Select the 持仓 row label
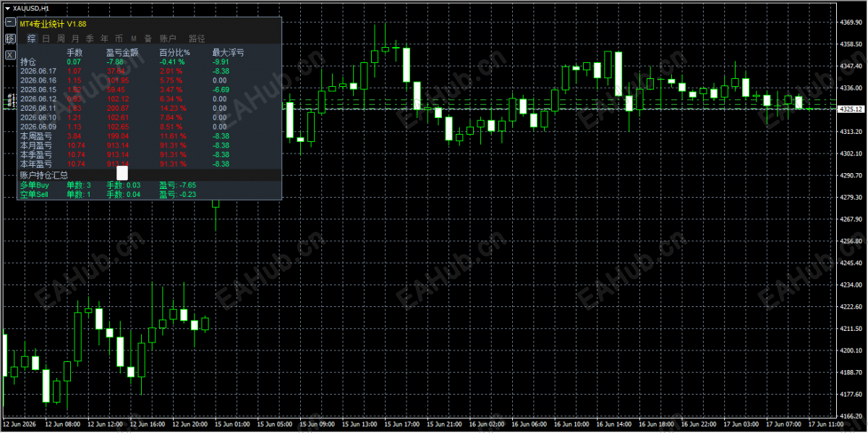The height and width of the screenshot is (433, 868). pos(28,62)
